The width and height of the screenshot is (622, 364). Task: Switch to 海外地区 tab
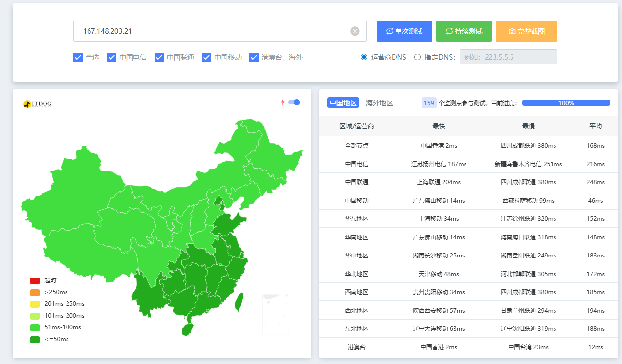[379, 103]
